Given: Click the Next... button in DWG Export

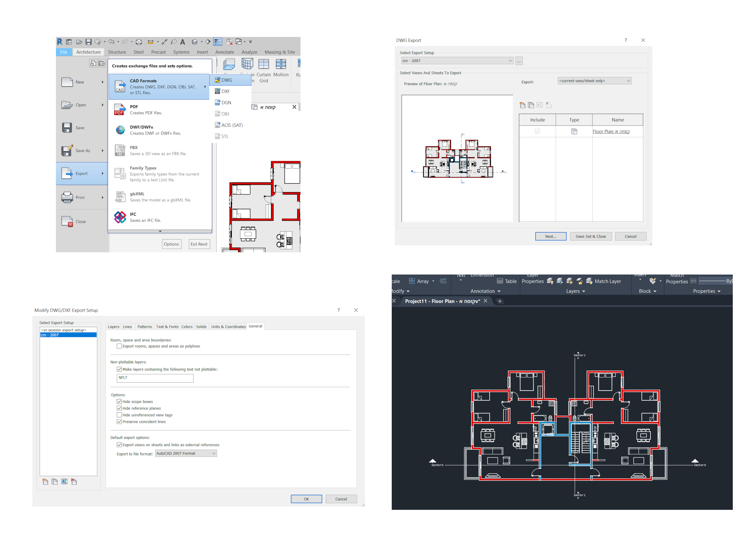Looking at the screenshot, I should 551,236.
